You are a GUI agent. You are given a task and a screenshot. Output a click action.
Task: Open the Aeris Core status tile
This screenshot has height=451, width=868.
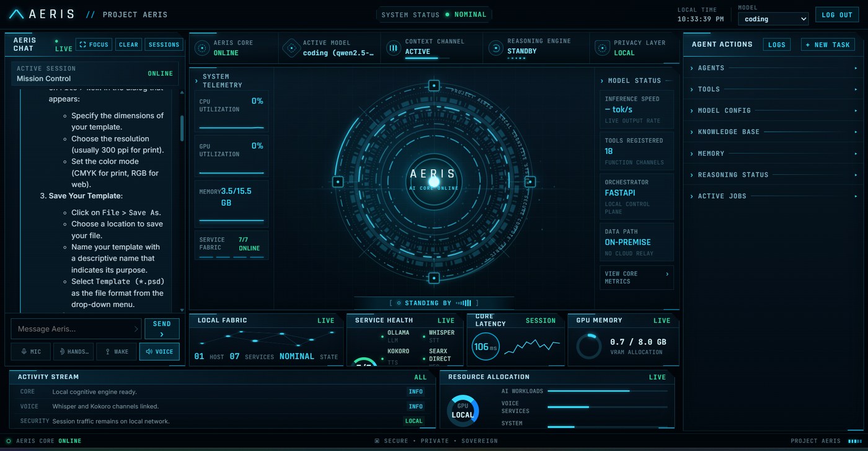(234, 48)
